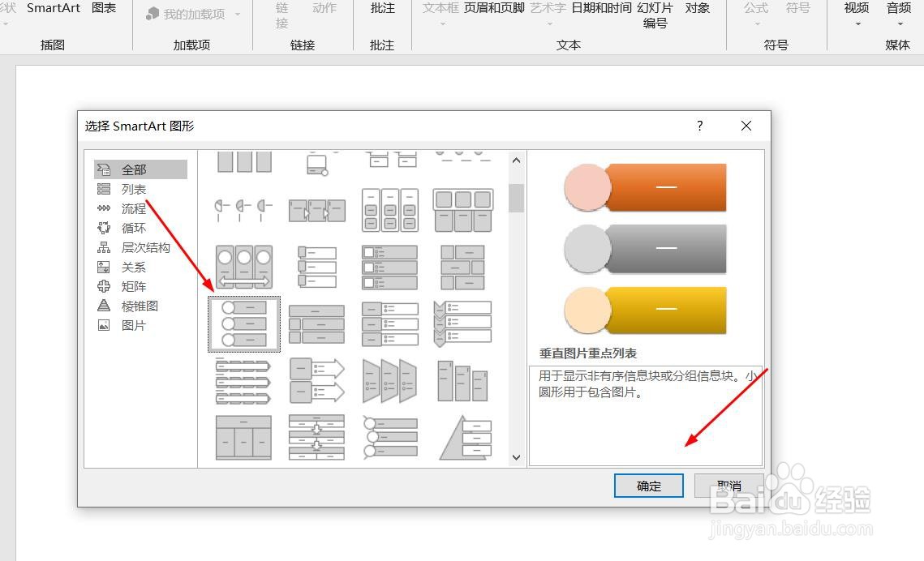
Task: Pick the three rows of segmented arrows layout
Action: [244, 382]
